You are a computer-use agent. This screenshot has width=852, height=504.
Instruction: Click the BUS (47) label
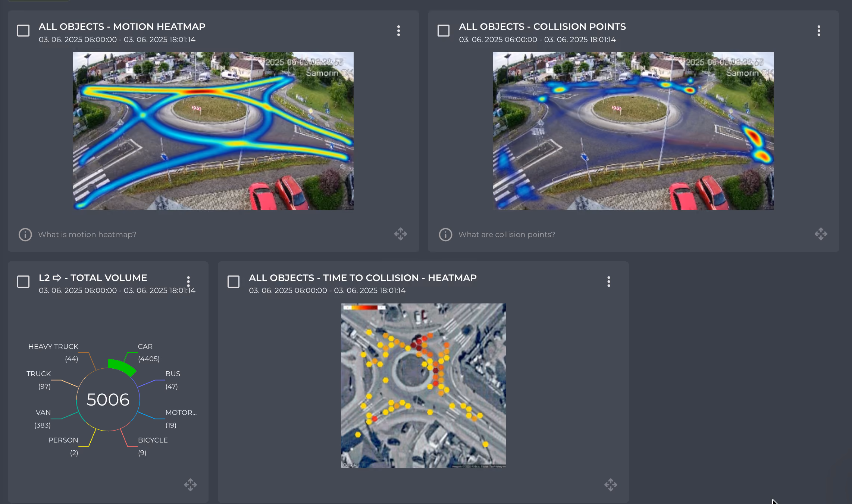click(x=173, y=380)
